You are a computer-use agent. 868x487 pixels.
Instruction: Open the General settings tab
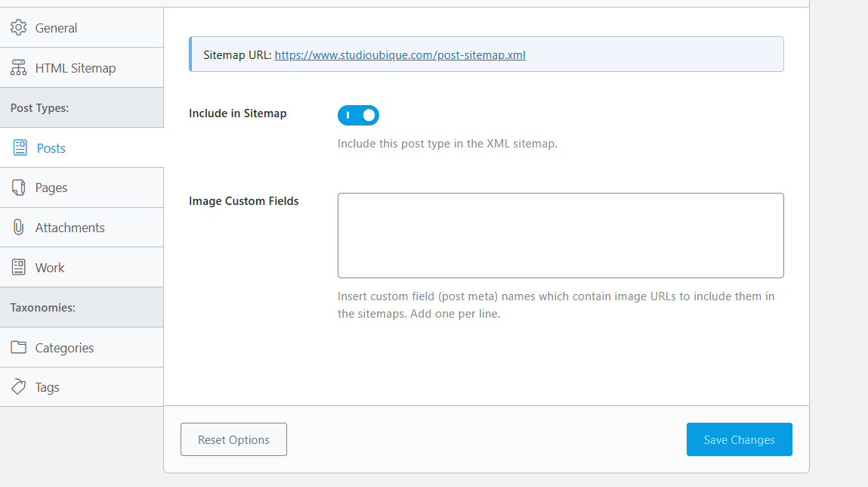pyautogui.click(x=56, y=28)
